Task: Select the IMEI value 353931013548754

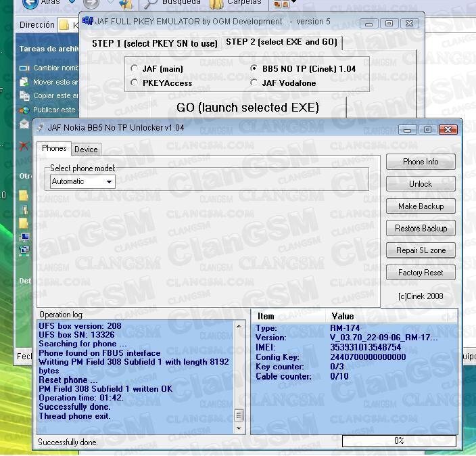Action: tap(366, 347)
